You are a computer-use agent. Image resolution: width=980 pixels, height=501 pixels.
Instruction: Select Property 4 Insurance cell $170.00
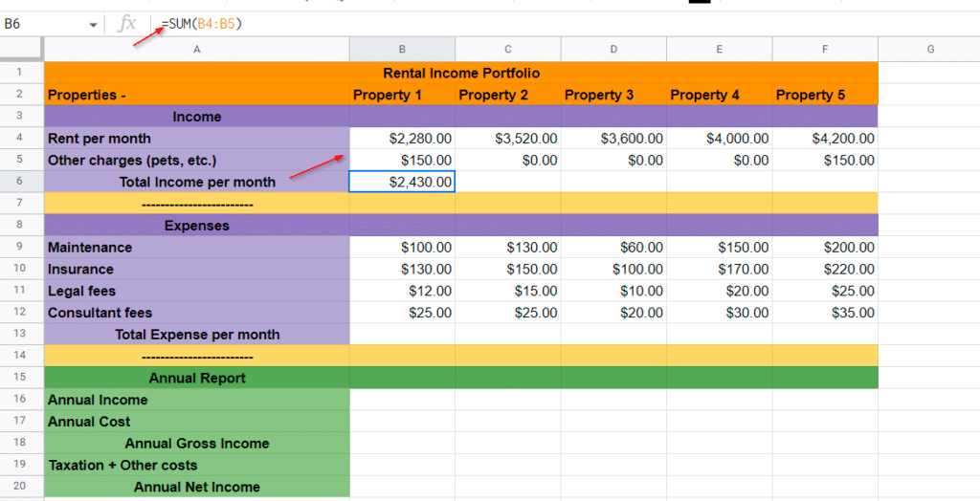point(719,270)
